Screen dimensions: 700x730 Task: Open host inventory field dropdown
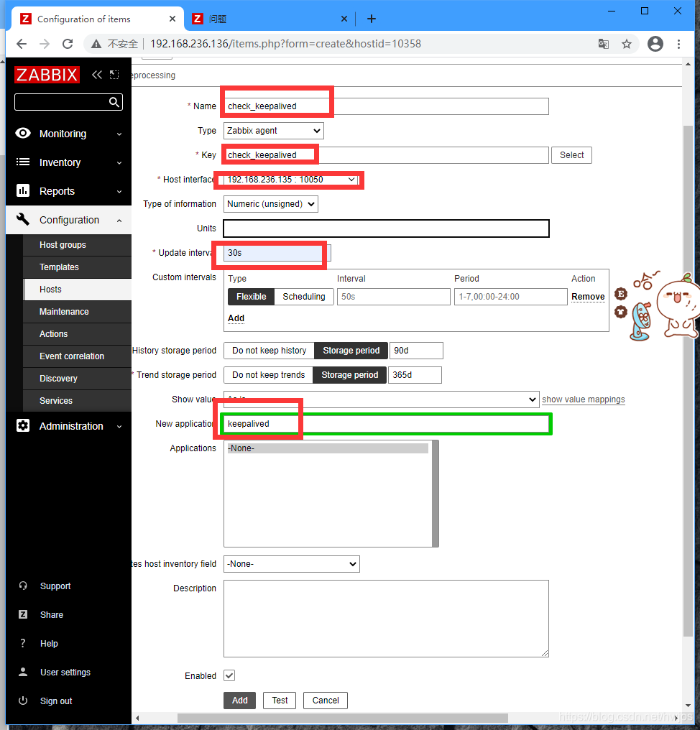(x=292, y=564)
